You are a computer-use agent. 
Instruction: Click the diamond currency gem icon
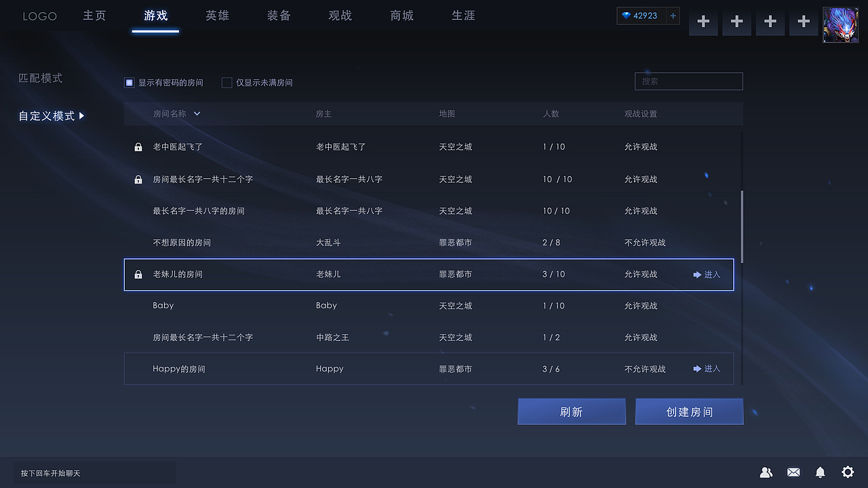(625, 16)
